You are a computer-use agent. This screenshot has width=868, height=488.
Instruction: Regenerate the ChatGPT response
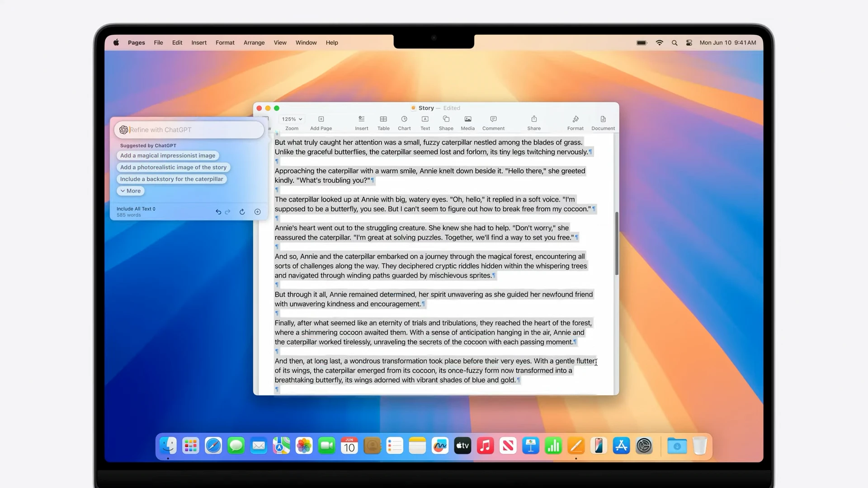[242, 211]
